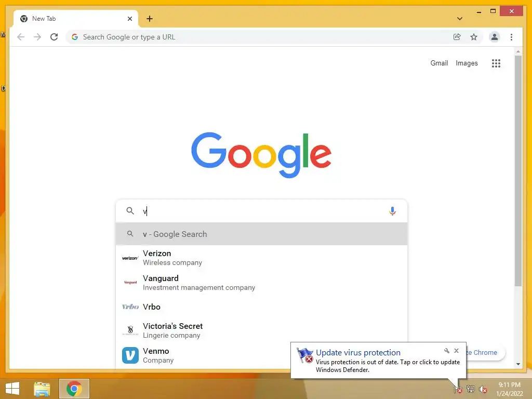Screen dimensions: 532x399
Task: Click 'Lingerie company' description text
Action: (x=171, y=335)
